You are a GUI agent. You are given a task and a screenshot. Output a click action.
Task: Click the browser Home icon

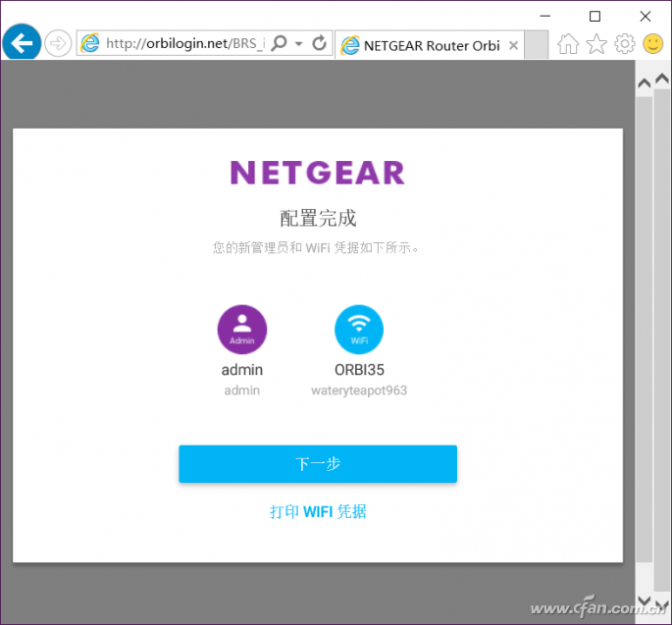tap(568, 44)
